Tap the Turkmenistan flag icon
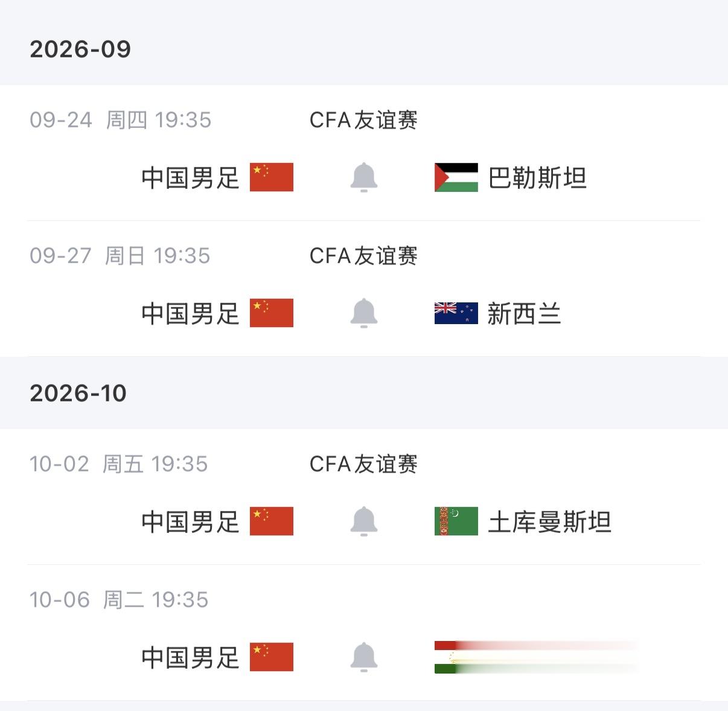The height and width of the screenshot is (711, 728). tap(456, 521)
